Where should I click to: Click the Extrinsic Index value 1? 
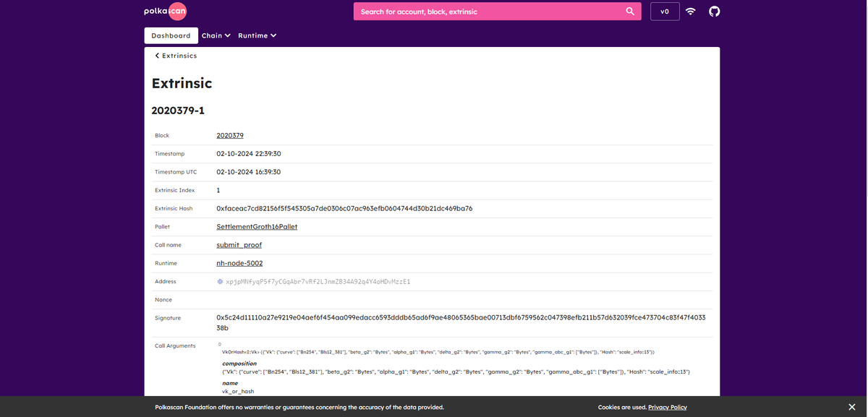[x=218, y=191]
